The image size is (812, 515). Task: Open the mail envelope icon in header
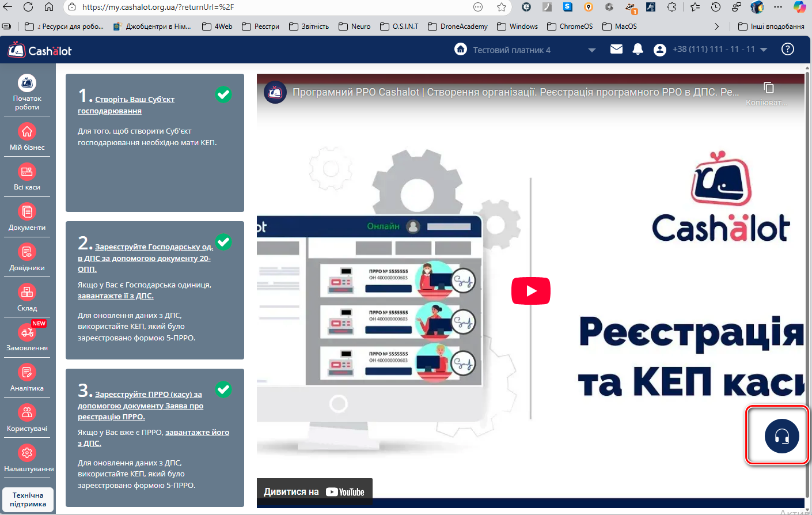(616, 50)
